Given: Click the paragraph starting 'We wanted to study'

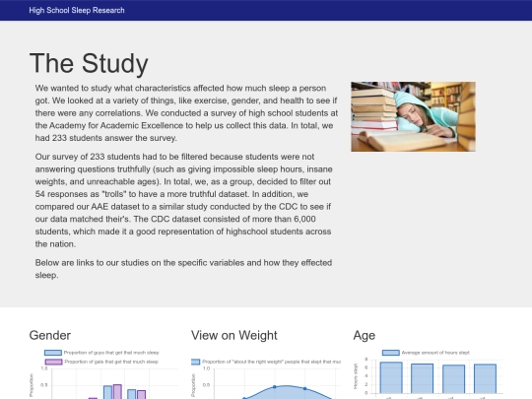Looking at the screenshot, I should [x=186, y=113].
